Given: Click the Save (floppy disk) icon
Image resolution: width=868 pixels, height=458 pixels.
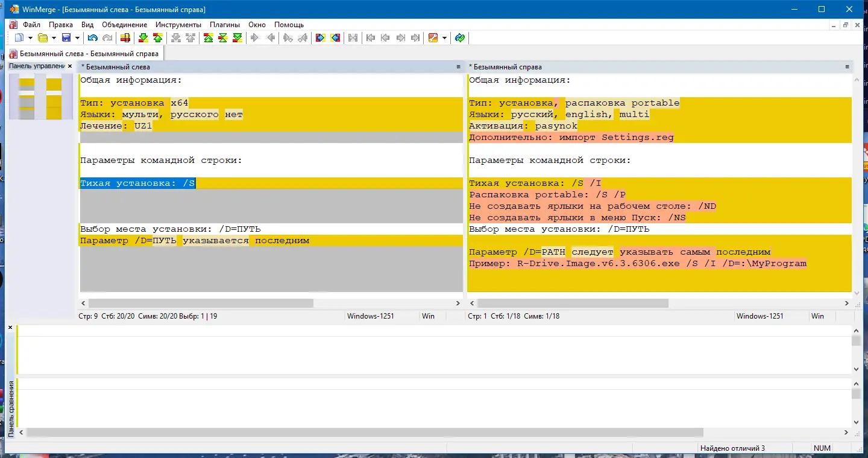Looking at the screenshot, I should (66, 38).
